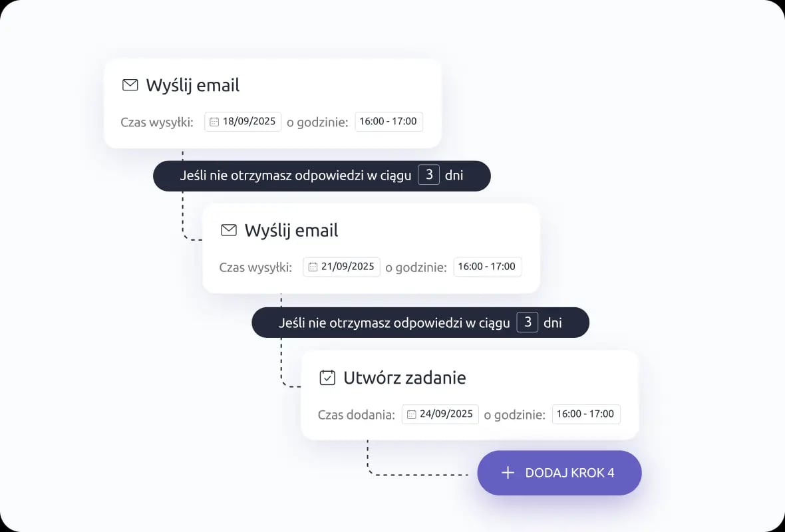Screen dimensions: 785x532
Task: Edit days value in second 'Jeśli nie otrzymasz' condition
Action: (527, 323)
